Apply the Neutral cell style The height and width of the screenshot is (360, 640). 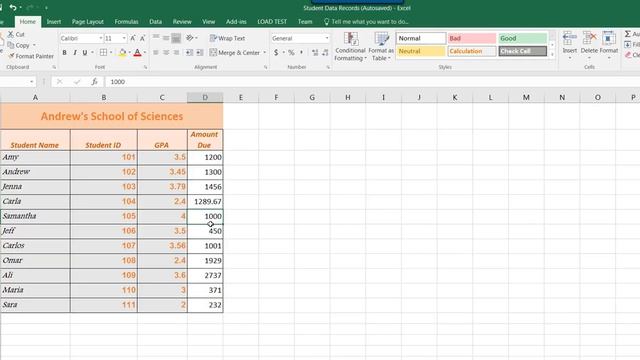pyautogui.click(x=421, y=51)
